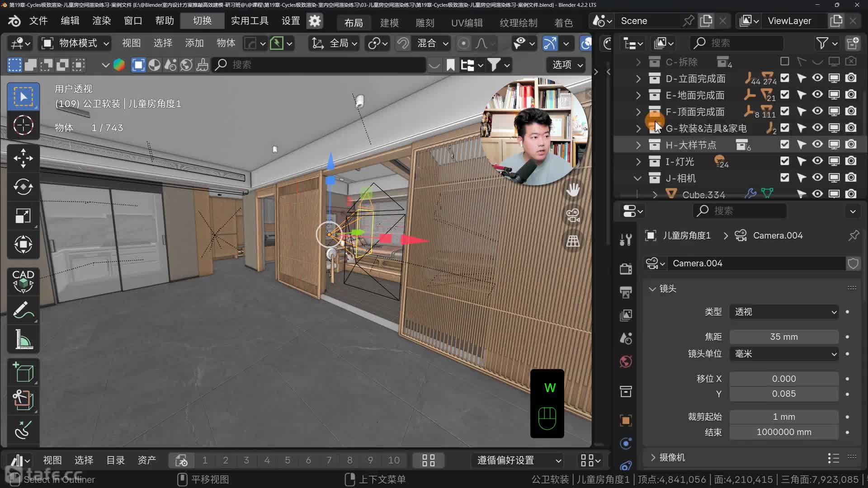Choose the Add Cube tool

(x=23, y=373)
